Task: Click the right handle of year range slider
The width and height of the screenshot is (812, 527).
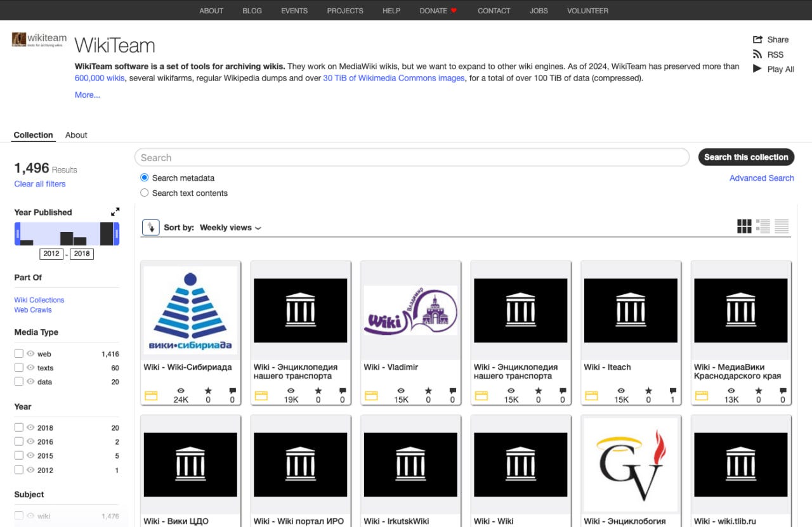Action: [117, 234]
